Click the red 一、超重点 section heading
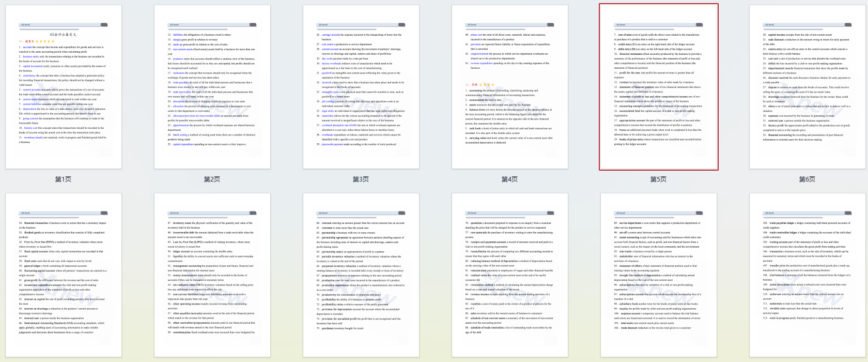 click(x=26, y=41)
